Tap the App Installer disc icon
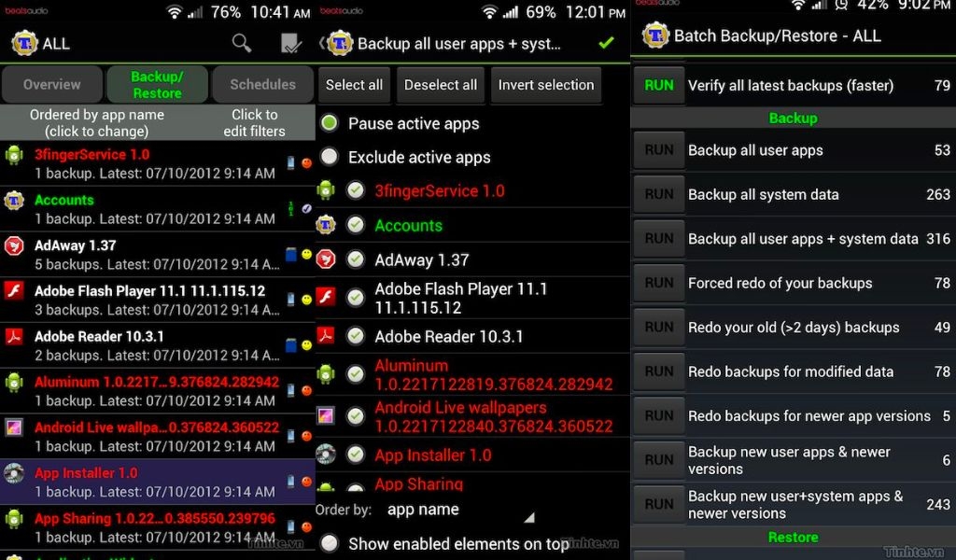Image resolution: width=956 pixels, height=560 pixels. tap(13, 473)
